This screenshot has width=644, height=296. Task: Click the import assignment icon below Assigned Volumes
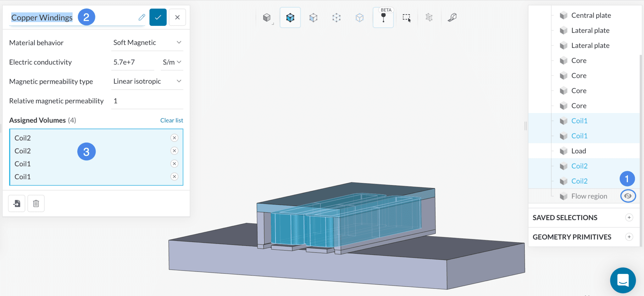coord(17,203)
